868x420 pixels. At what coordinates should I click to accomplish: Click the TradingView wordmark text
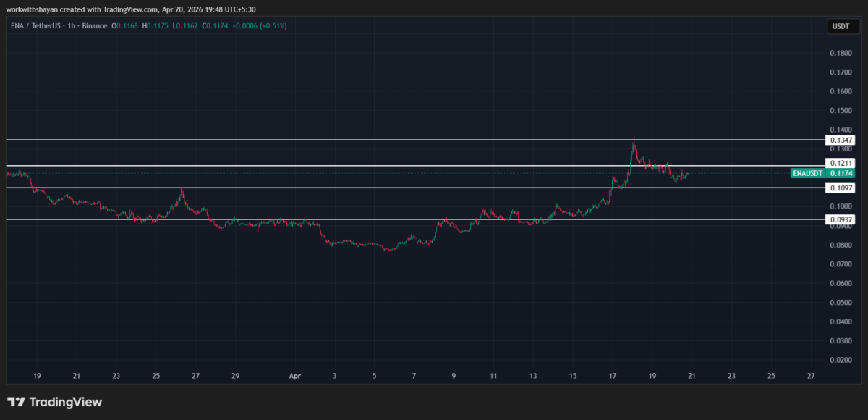66,402
